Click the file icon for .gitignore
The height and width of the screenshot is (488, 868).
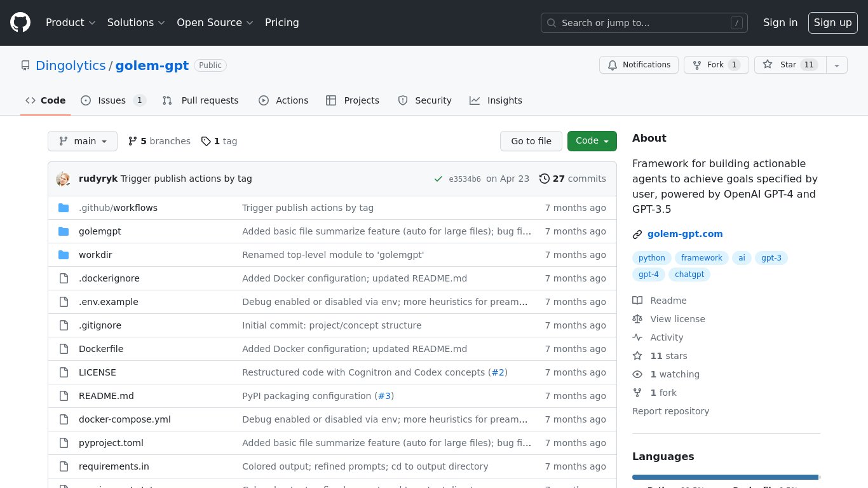(64, 325)
